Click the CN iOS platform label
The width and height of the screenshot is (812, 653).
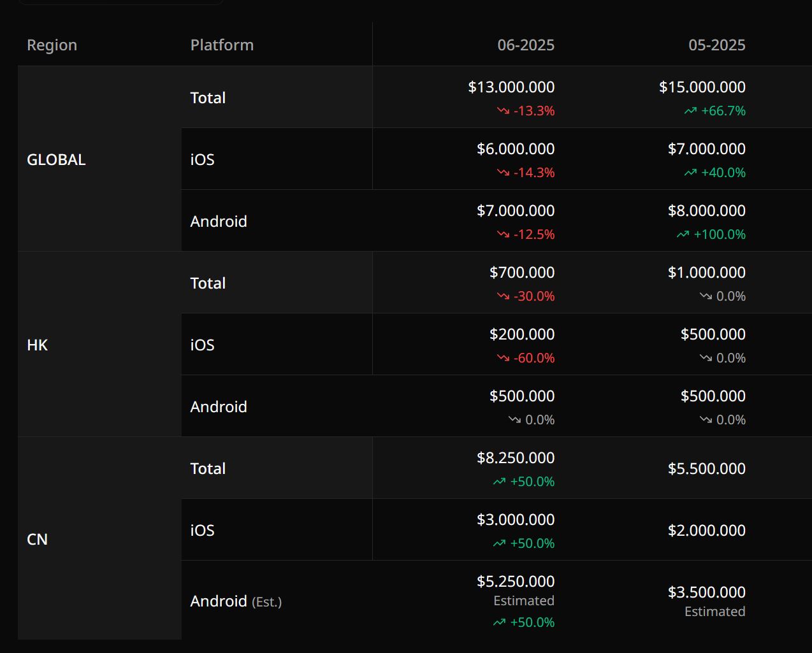point(202,530)
